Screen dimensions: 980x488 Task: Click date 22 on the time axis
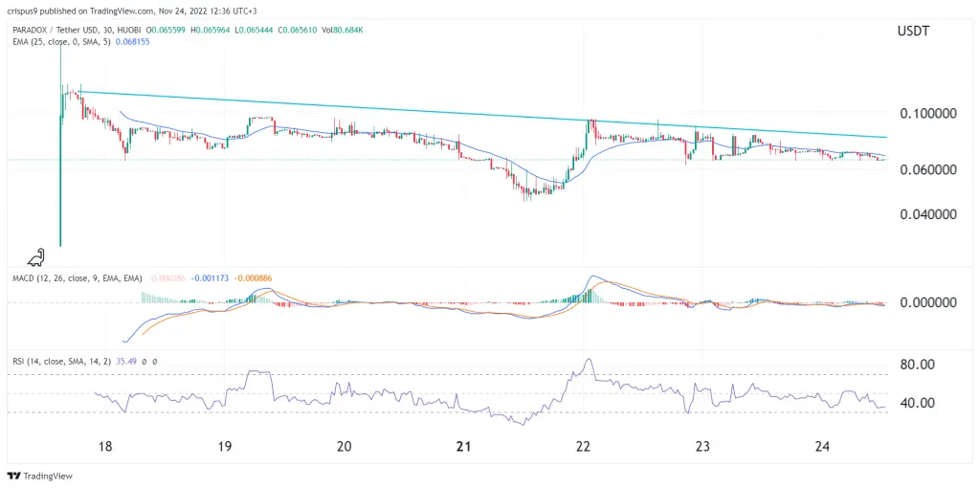pyautogui.click(x=583, y=446)
